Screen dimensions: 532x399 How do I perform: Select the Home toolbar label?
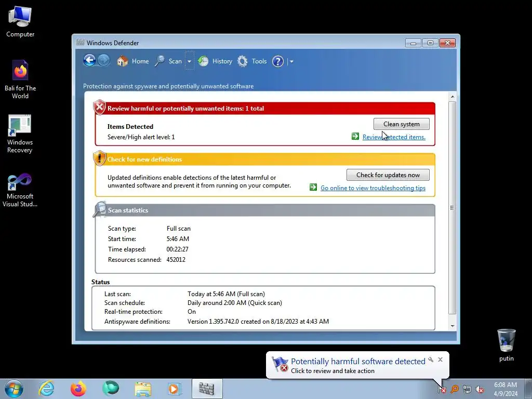tap(140, 61)
